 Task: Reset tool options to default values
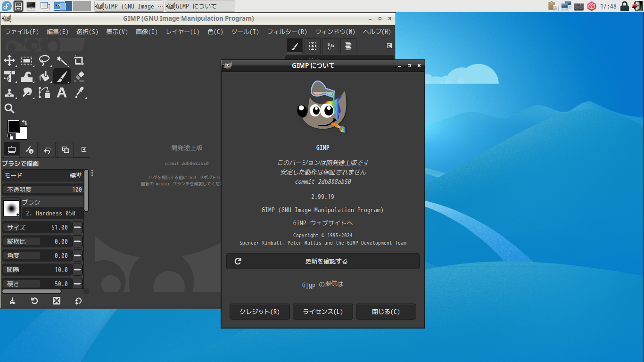(x=78, y=301)
